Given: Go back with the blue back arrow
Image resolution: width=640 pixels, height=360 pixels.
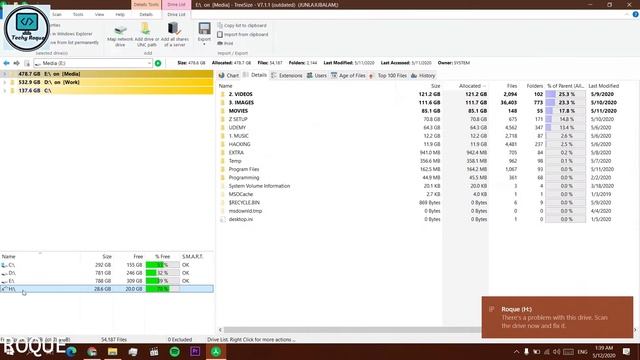Looking at the screenshot, I should click(x=6, y=63).
